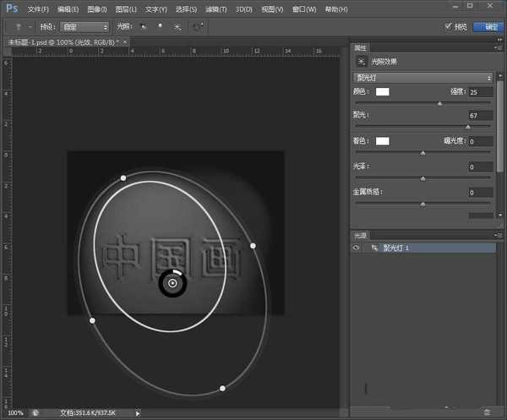Toggle visibility of 聚光灯 1 light
The image size is (507, 420).
click(x=357, y=248)
